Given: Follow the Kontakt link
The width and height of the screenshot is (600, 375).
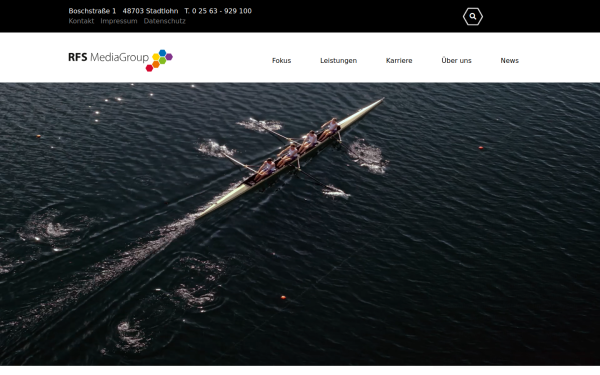Looking at the screenshot, I should click(81, 21).
